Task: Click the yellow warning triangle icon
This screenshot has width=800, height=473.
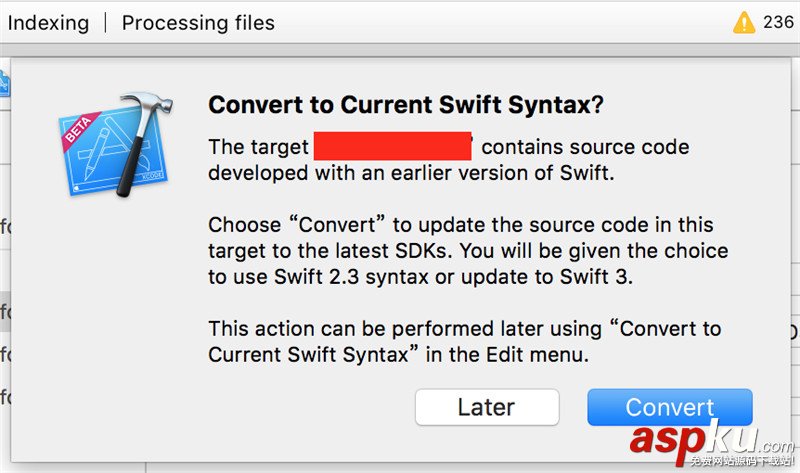Action: coord(744,22)
